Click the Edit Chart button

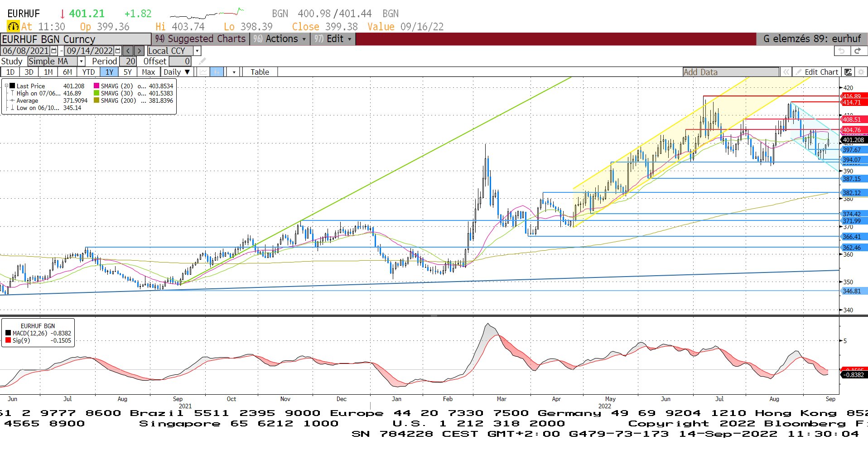coord(817,72)
